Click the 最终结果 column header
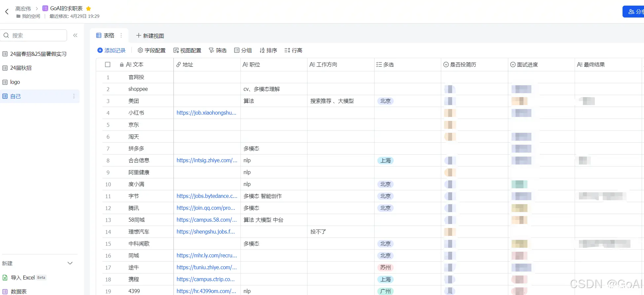This screenshot has width=644, height=295. (608, 64)
